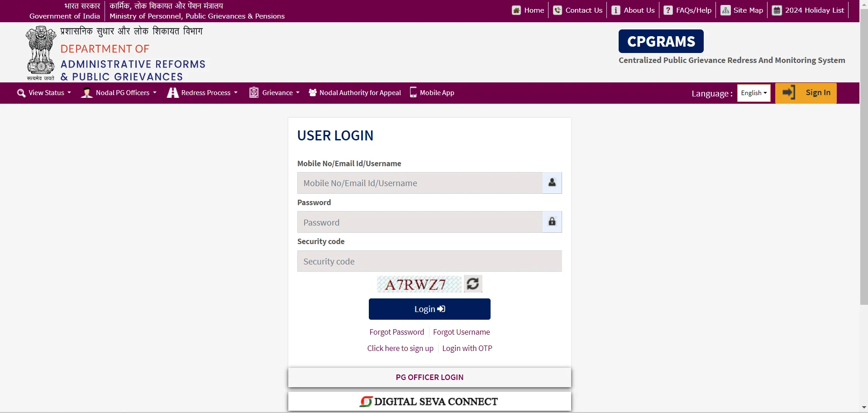Click the Sign In button
The width and height of the screenshot is (868, 413).
point(806,93)
